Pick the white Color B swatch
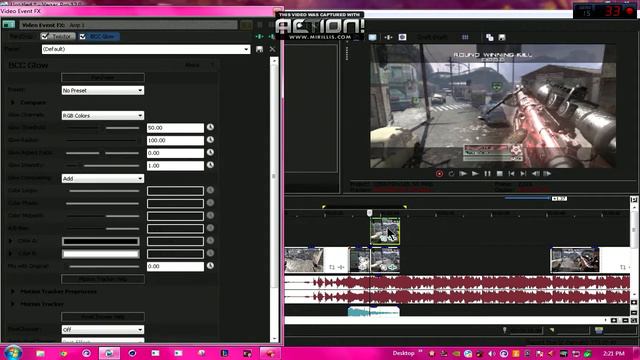The height and width of the screenshot is (360, 640). [100, 254]
